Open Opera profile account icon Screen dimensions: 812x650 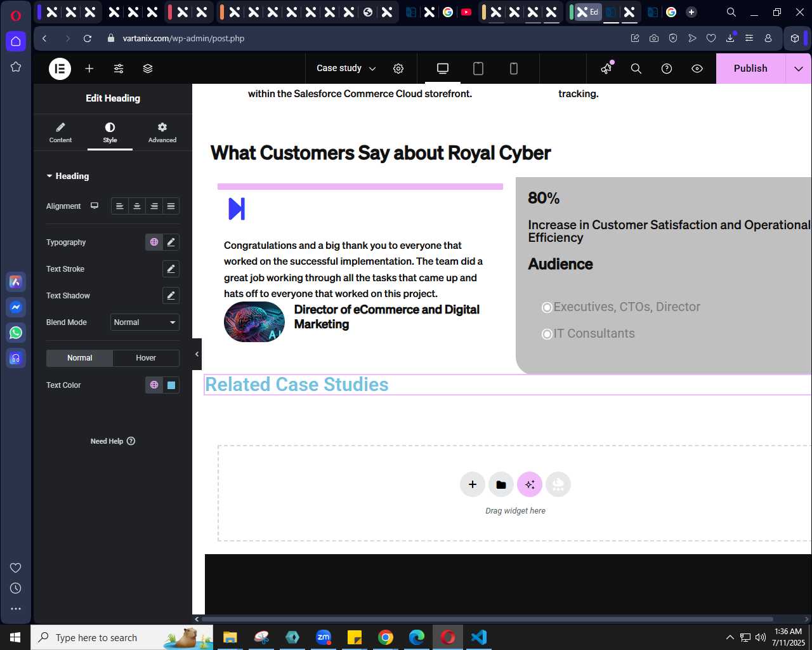[768, 38]
